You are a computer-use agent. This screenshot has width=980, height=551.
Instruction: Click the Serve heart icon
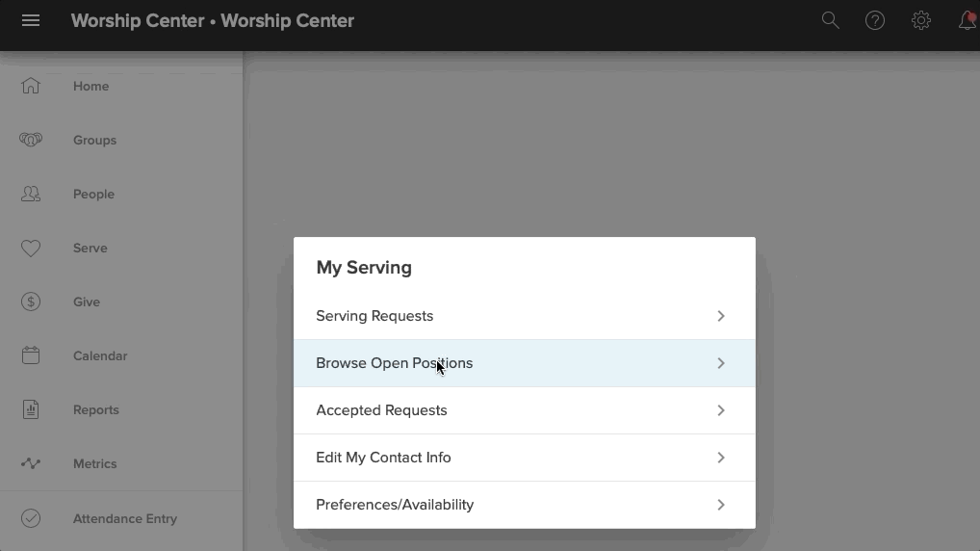pyautogui.click(x=31, y=249)
